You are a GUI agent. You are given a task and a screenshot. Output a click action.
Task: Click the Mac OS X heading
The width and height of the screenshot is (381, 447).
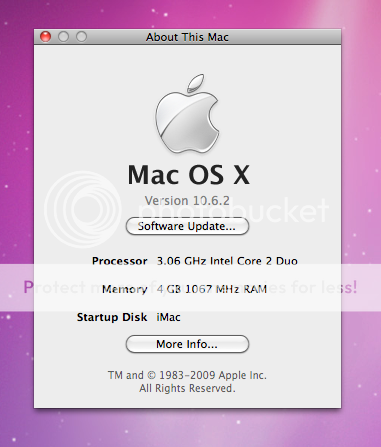click(x=189, y=175)
